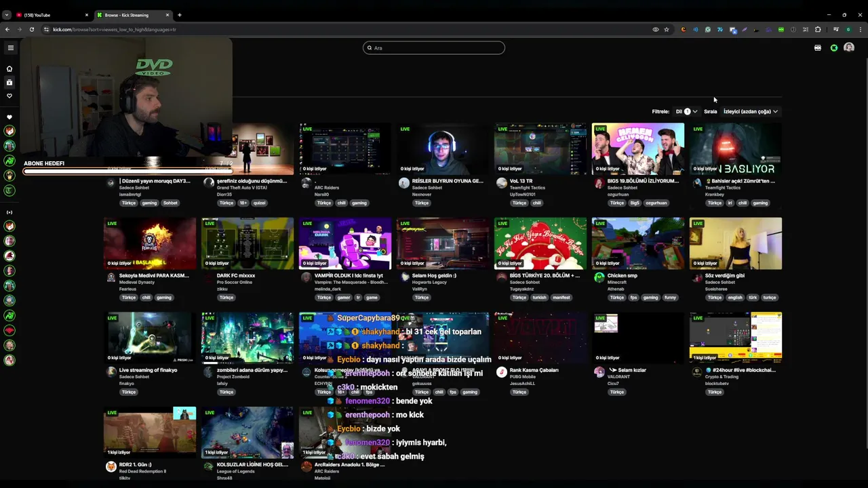Open the browser Extensions puzzle icon

pyautogui.click(x=818, y=29)
